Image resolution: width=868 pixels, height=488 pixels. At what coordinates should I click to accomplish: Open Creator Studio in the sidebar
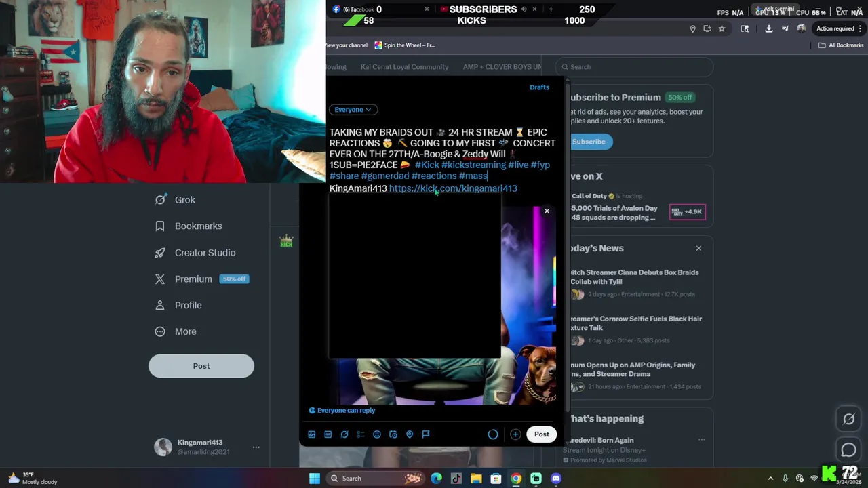(196, 253)
